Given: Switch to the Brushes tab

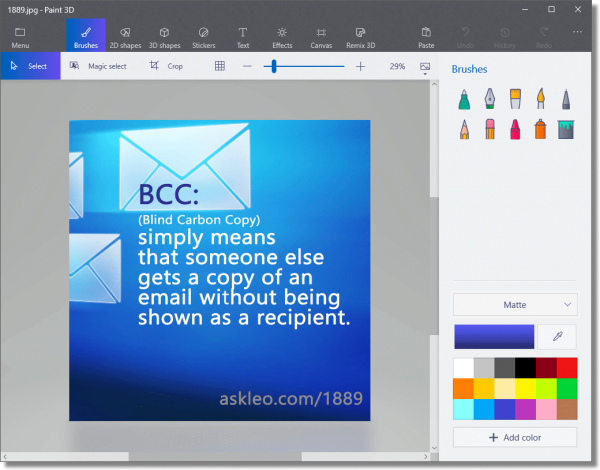Looking at the screenshot, I should click(86, 35).
